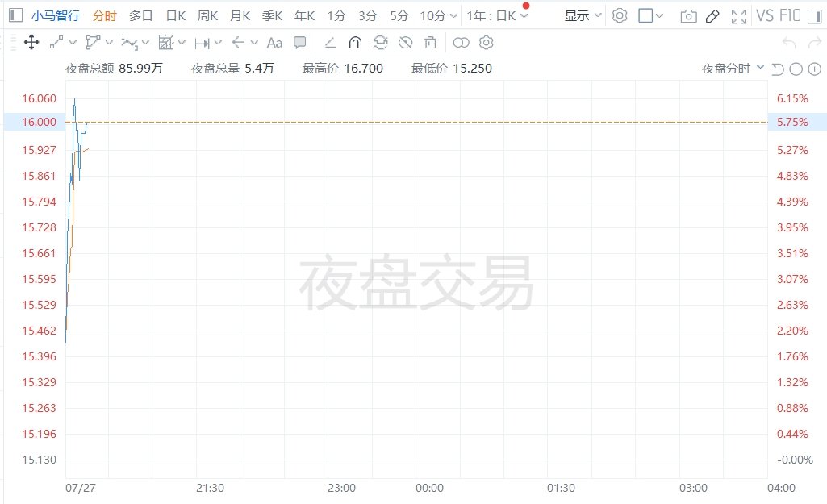This screenshot has width=827, height=504.
Task: Click the 07/27 date axis label
Action: pyautogui.click(x=81, y=488)
